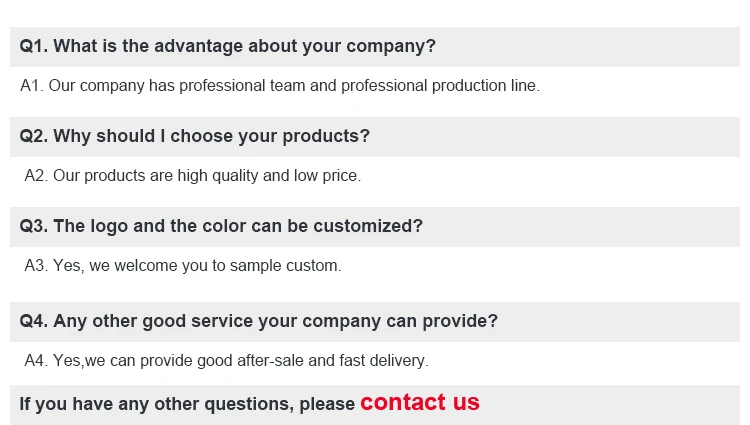Click the red "contact us" link
The image size is (750, 425).
click(x=420, y=402)
